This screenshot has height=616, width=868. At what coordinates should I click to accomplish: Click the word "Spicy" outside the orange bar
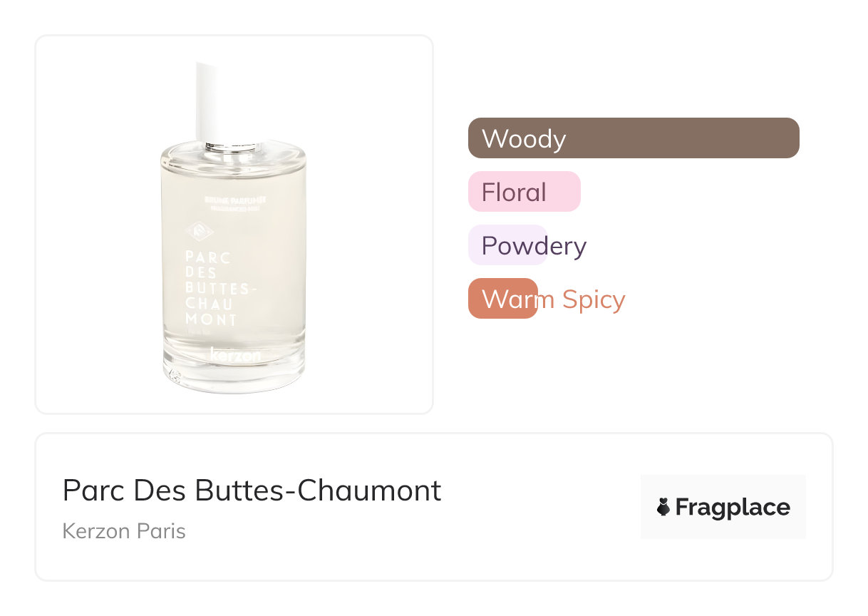[x=593, y=299]
